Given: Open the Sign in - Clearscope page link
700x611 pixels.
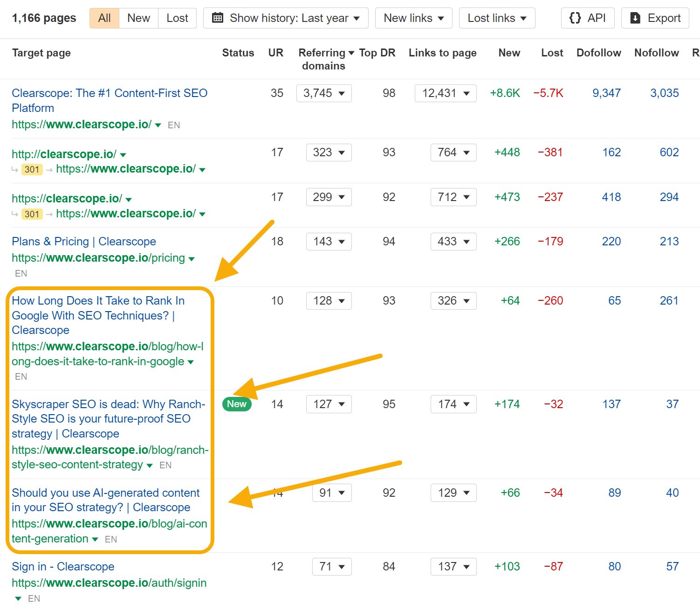Looking at the screenshot, I should click(63, 566).
